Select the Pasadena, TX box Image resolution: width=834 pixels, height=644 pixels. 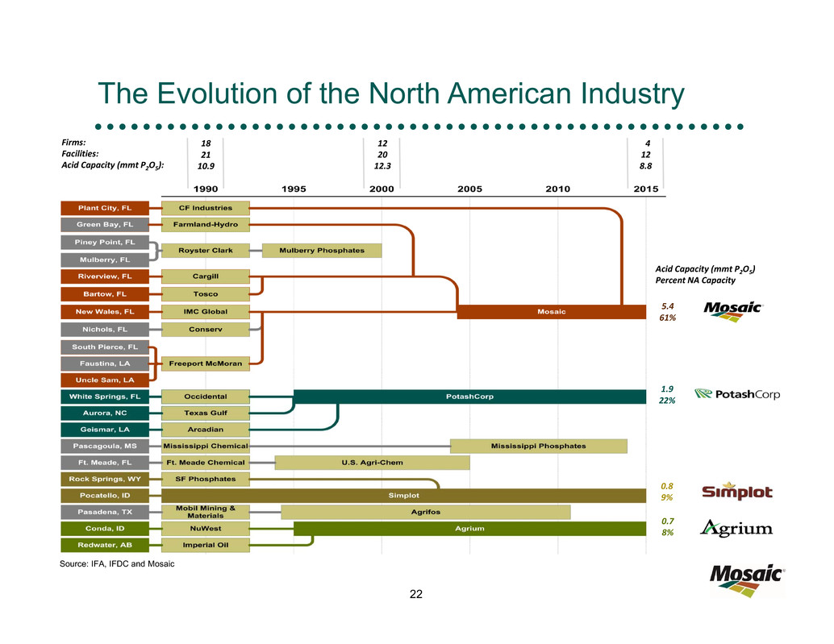coord(105,512)
